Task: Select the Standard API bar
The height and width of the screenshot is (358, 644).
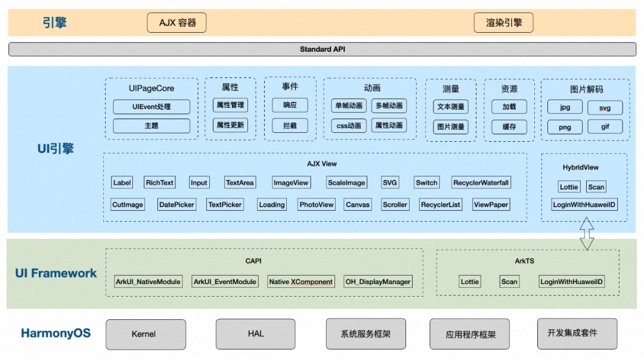Action: [322, 49]
